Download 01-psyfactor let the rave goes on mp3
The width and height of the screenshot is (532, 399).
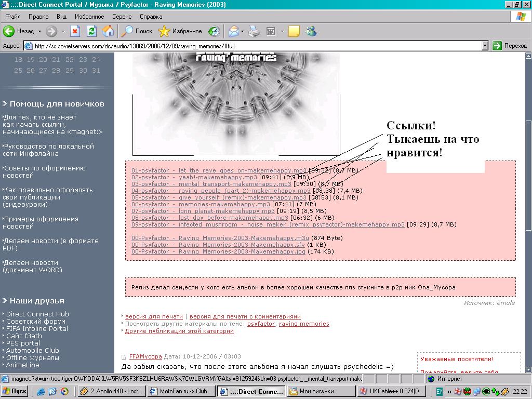click(219, 170)
